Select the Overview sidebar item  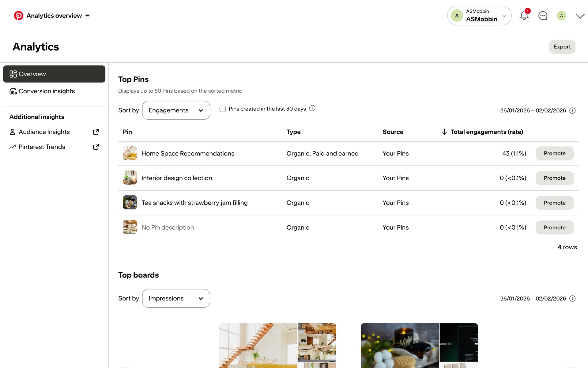click(x=54, y=74)
